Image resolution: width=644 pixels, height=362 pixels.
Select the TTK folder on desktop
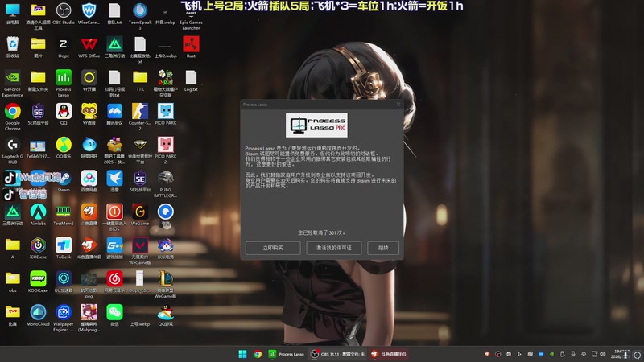pos(139,81)
